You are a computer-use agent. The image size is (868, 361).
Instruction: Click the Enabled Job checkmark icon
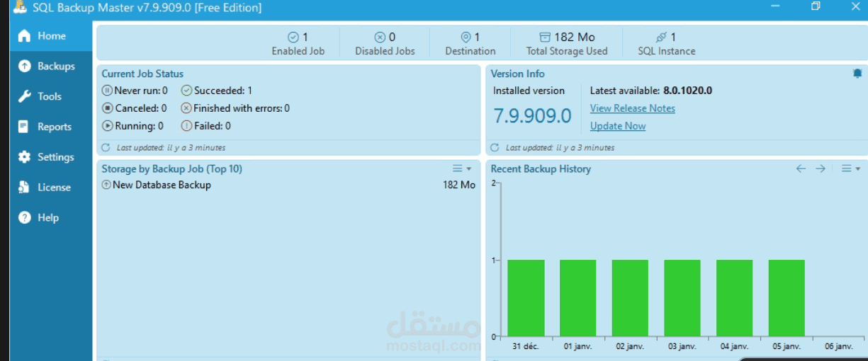[293, 37]
